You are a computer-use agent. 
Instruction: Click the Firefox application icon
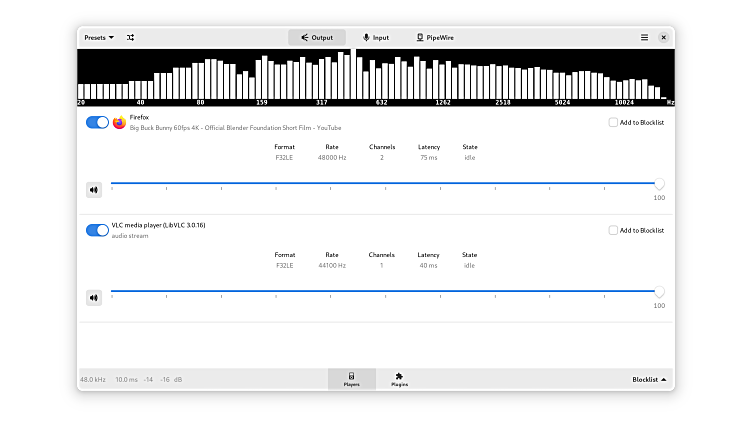(120, 123)
